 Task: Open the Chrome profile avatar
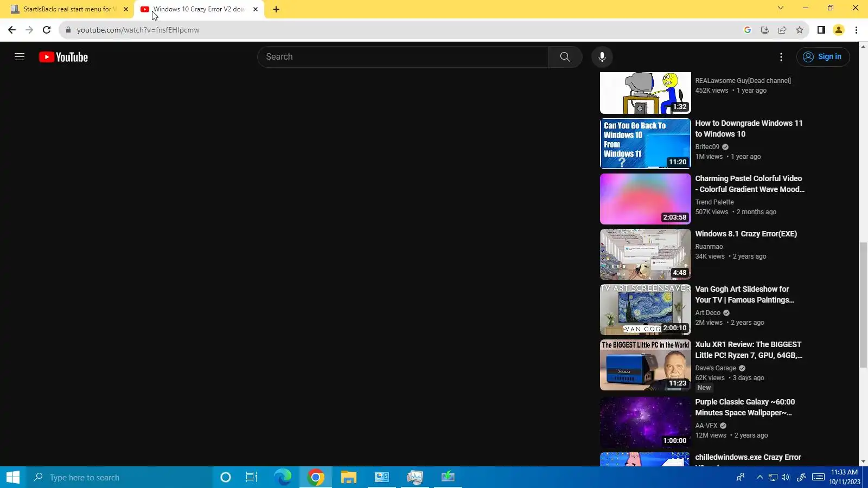point(839,30)
